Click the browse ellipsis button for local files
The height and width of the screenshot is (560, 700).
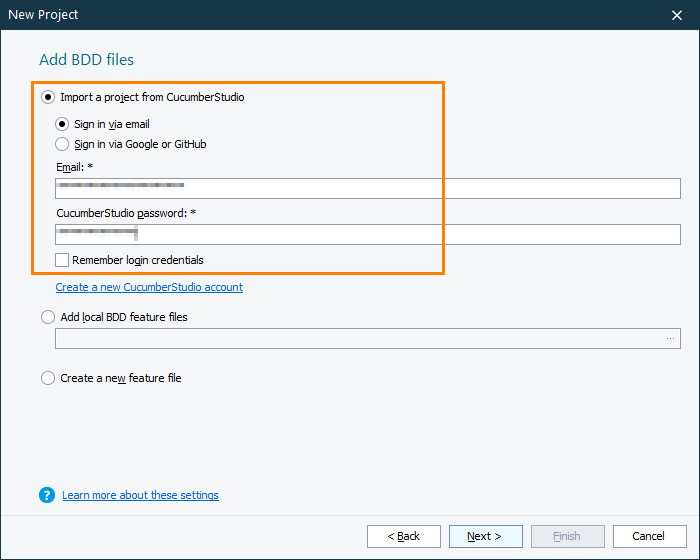click(x=670, y=339)
